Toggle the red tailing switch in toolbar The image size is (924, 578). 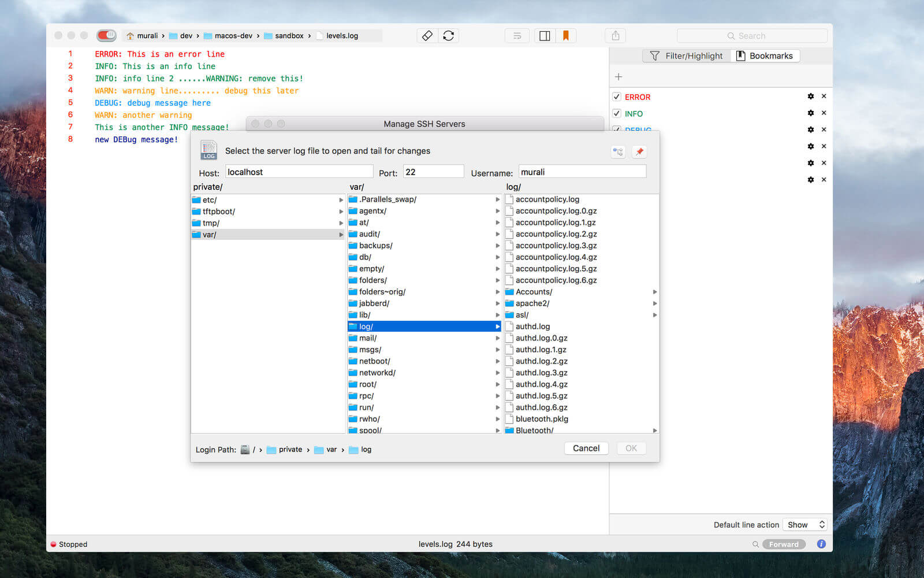click(106, 35)
